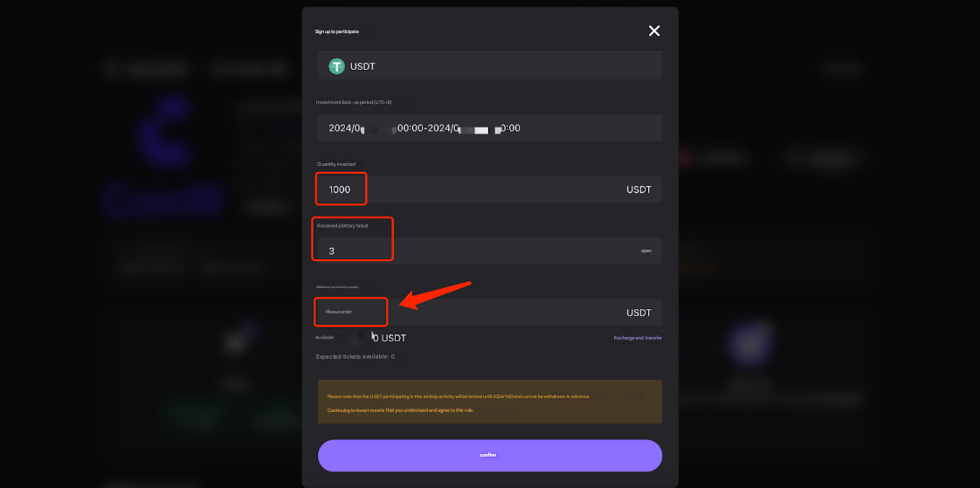Screen dimensions: 980x488
Task: Click the USDT unit beside quantity invested
Action: [638, 189]
